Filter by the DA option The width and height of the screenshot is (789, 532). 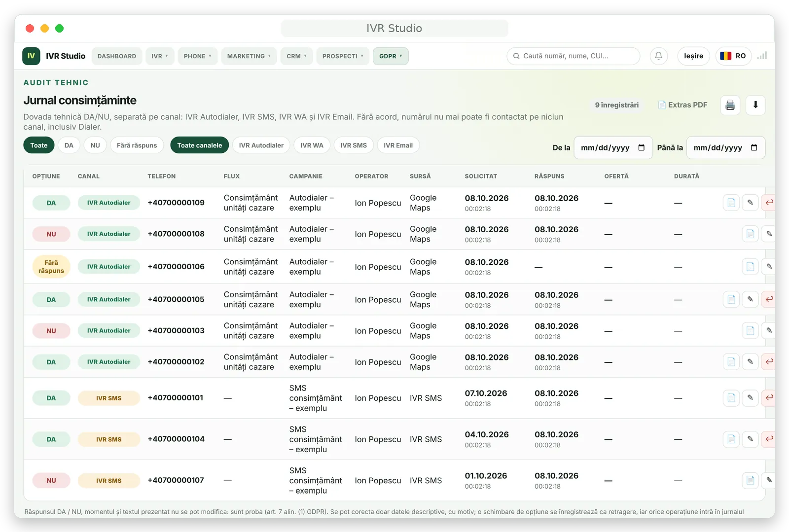click(69, 145)
